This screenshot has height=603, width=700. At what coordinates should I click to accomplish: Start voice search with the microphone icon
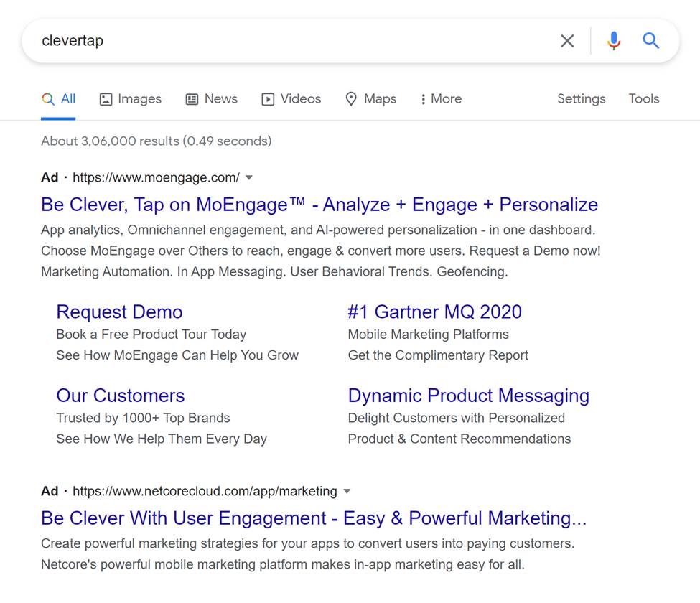[614, 41]
